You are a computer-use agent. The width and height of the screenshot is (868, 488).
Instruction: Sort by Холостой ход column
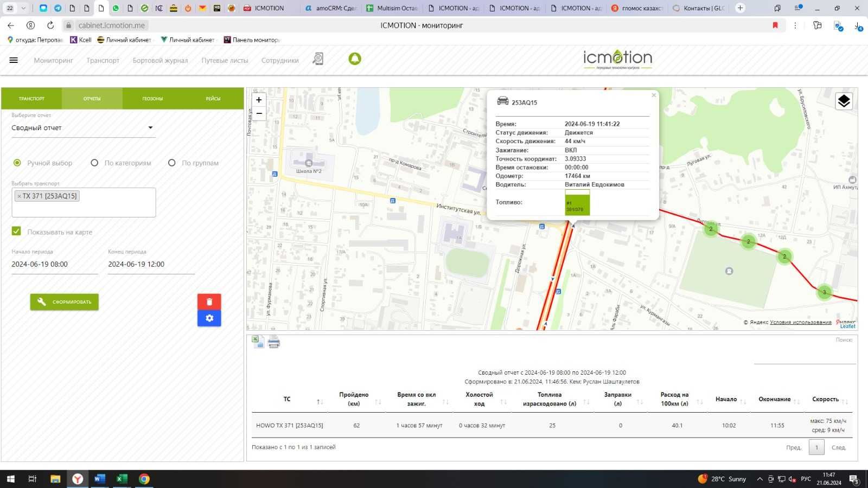[x=503, y=402]
